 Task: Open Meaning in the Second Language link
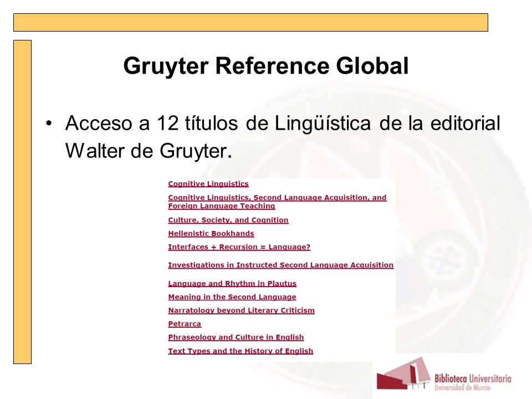232,297
